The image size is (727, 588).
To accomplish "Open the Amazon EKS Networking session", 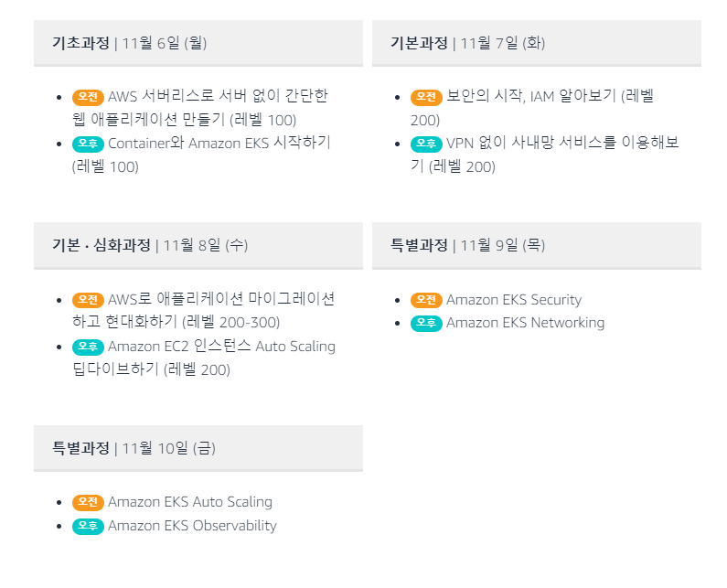I will 525,323.
